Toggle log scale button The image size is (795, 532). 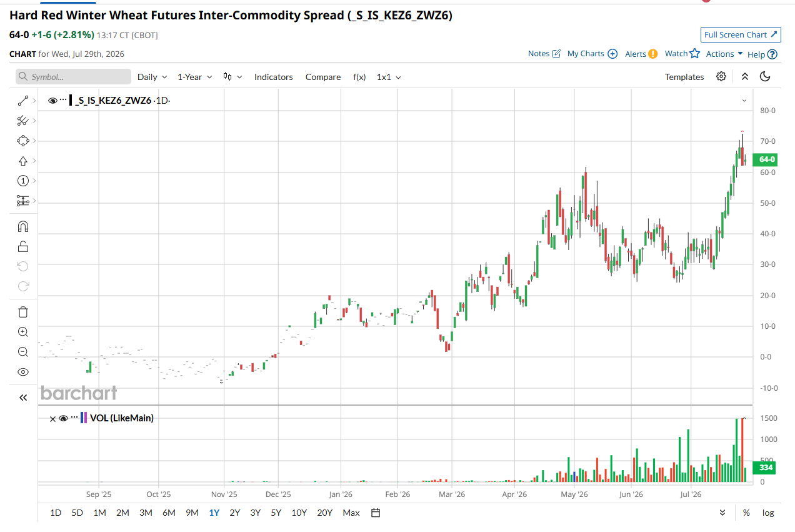768,513
